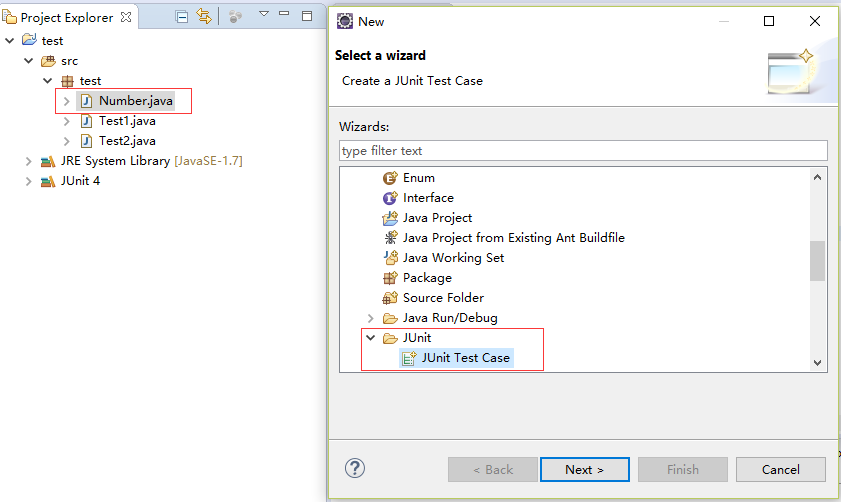Maximize the Project Explorer view
Image resolution: width=841 pixels, height=502 pixels.
pyautogui.click(x=307, y=16)
